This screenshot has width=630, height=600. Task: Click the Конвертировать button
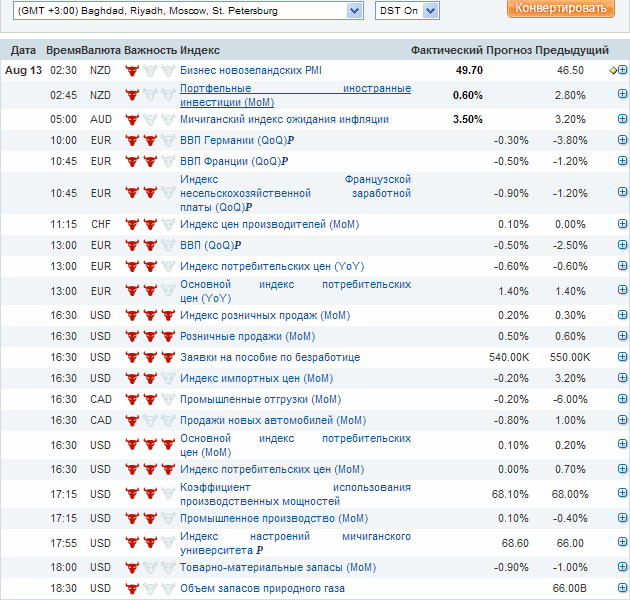point(561,8)
